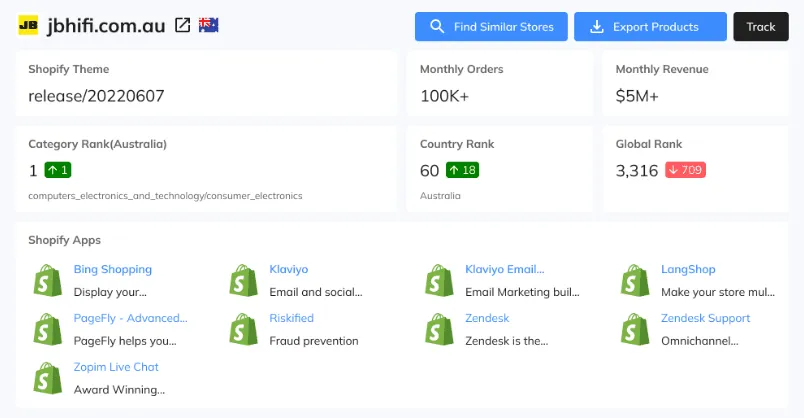Open the PageFly - Advanced... app link

pos(131,318)
